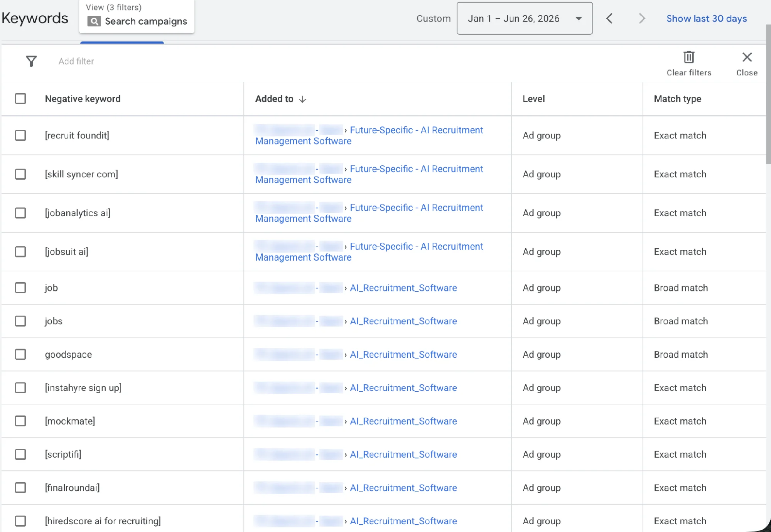Open AI_Recruitment_Software link in [scriptifi] row

tap(403, 455)
